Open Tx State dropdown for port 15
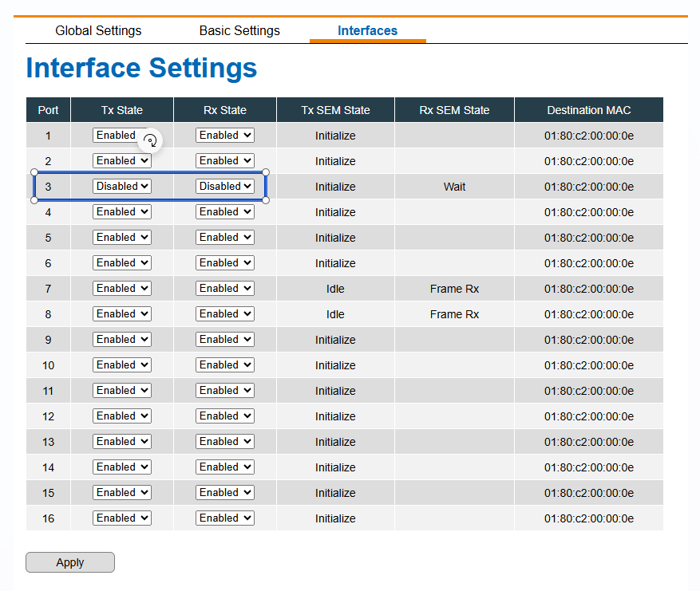This screenshot has width=700, height=591. (x=122, y=492)
